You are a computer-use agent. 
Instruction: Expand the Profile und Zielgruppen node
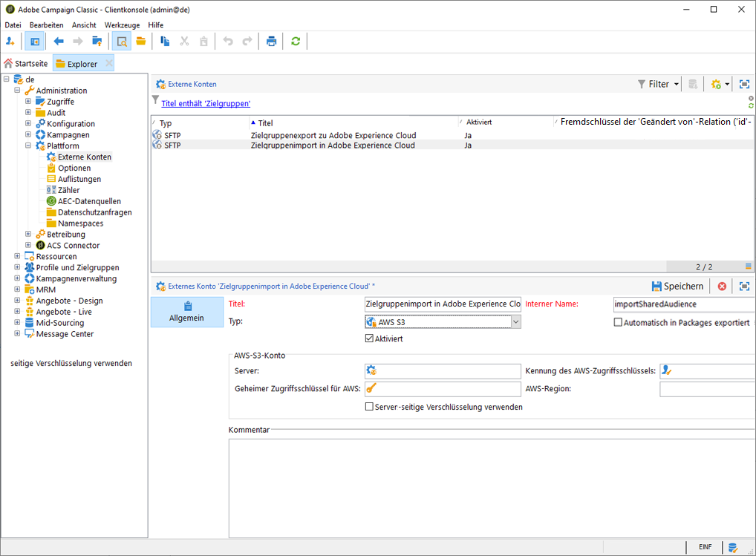(x=17, y=267)
